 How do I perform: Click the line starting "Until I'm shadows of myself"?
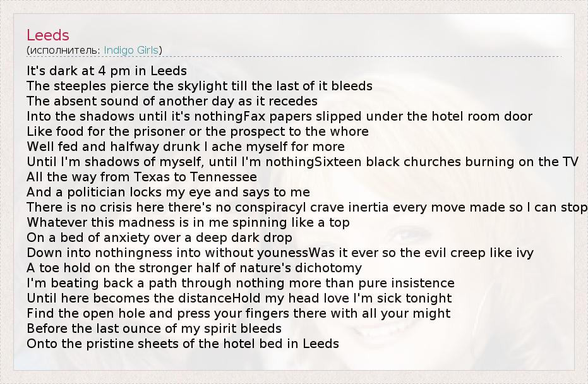[x=303, y=162]
